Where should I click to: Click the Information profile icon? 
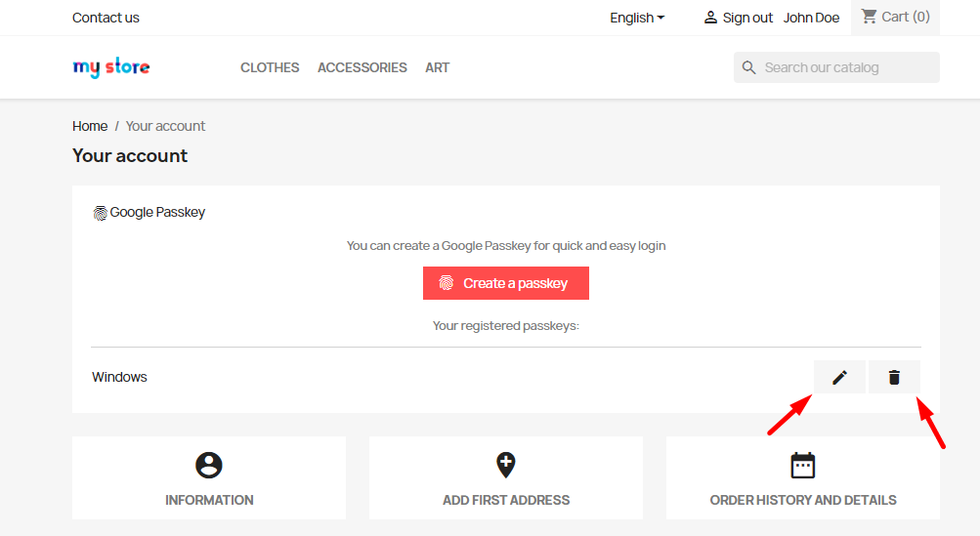coord(209,466)
